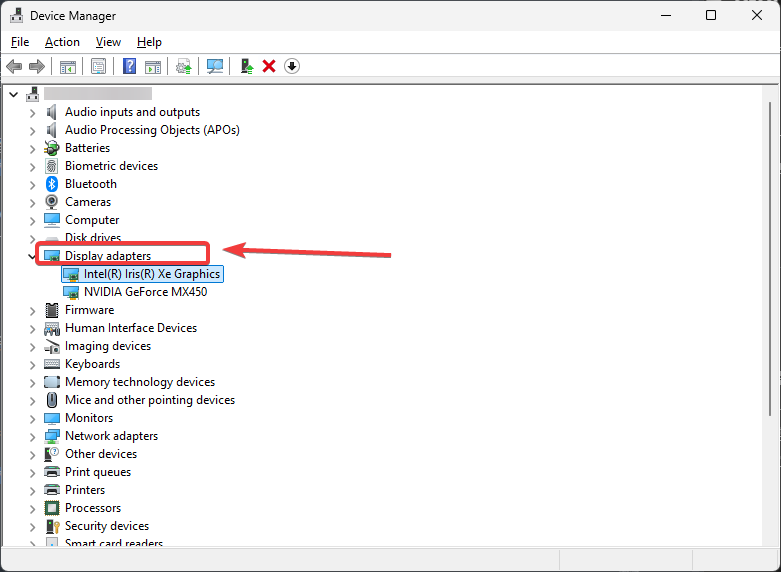The height and width of the screenshot is (572, 781).
Task: Click Update device driver gear icon
Action: (x=183, y=66)
